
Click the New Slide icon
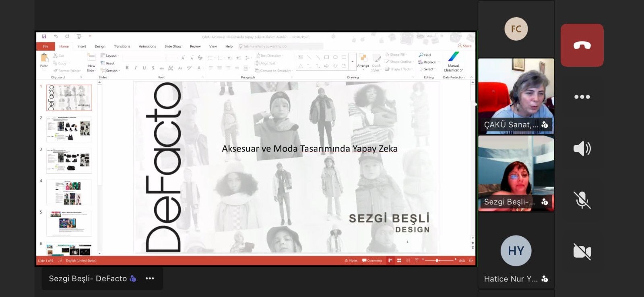pos(92,62)
